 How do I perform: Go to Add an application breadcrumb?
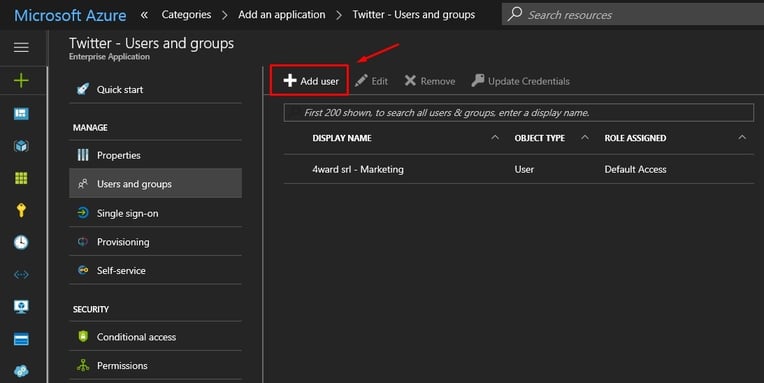(x=282, y=15)
